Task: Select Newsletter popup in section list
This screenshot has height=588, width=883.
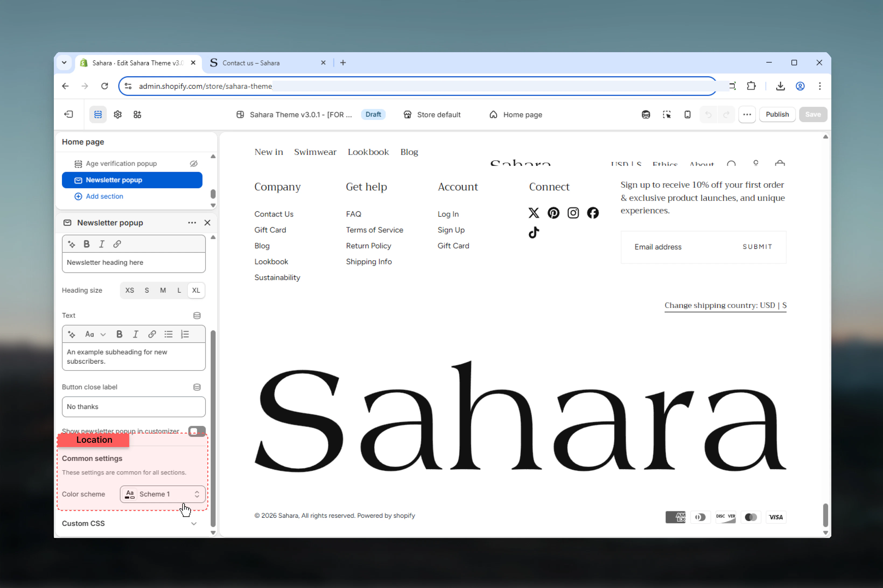Action: click(x=132, y=180)
